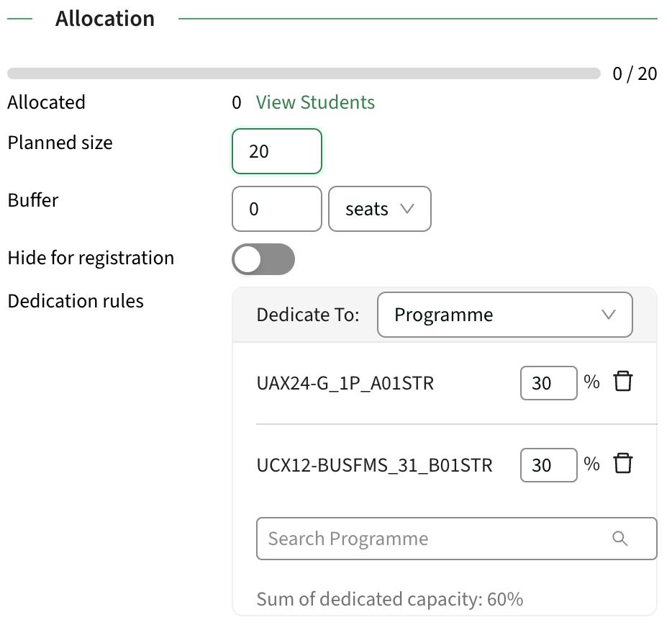672x625 pixels.
Task: Focus the Planned size input field
Action: click(277, 151)
